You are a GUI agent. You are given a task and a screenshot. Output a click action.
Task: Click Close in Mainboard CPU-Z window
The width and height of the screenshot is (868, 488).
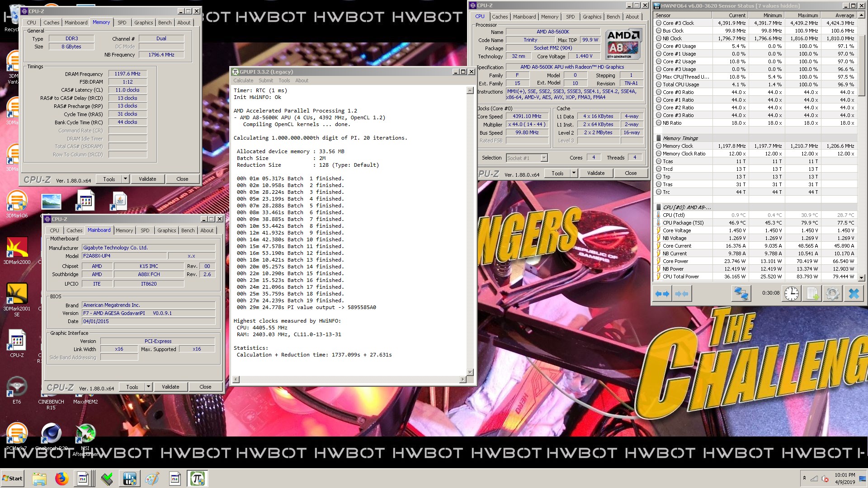(205, 387)
